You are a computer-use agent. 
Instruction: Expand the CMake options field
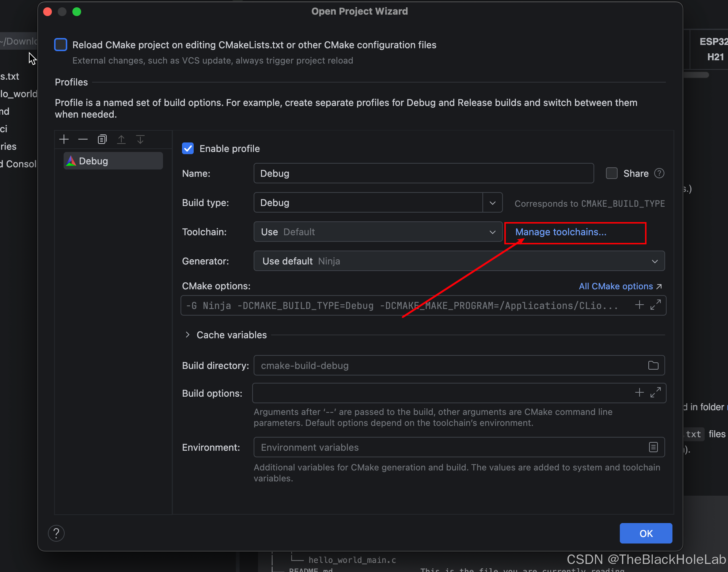tap(655, 305)
